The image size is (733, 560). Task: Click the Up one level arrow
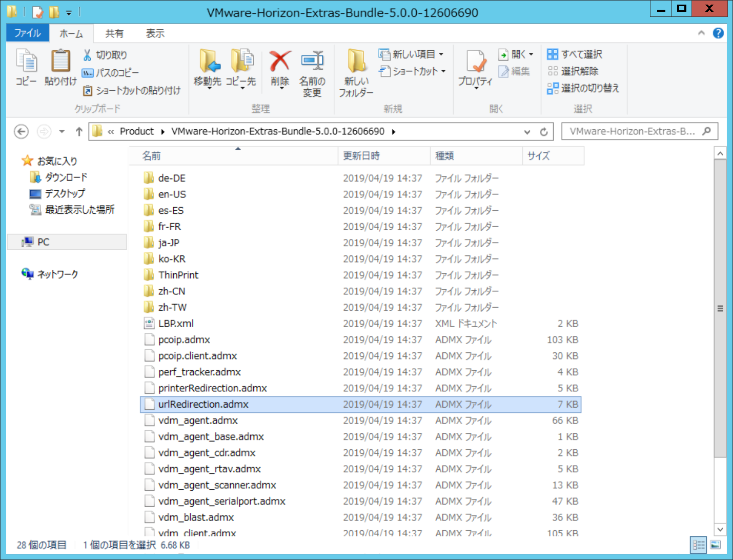pyautogui.click(x=79, y=132)
